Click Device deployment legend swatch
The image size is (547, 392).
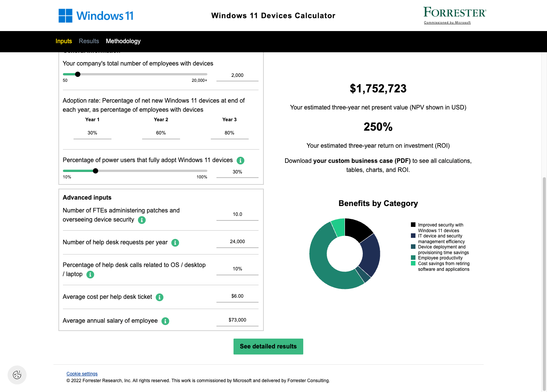413,247
